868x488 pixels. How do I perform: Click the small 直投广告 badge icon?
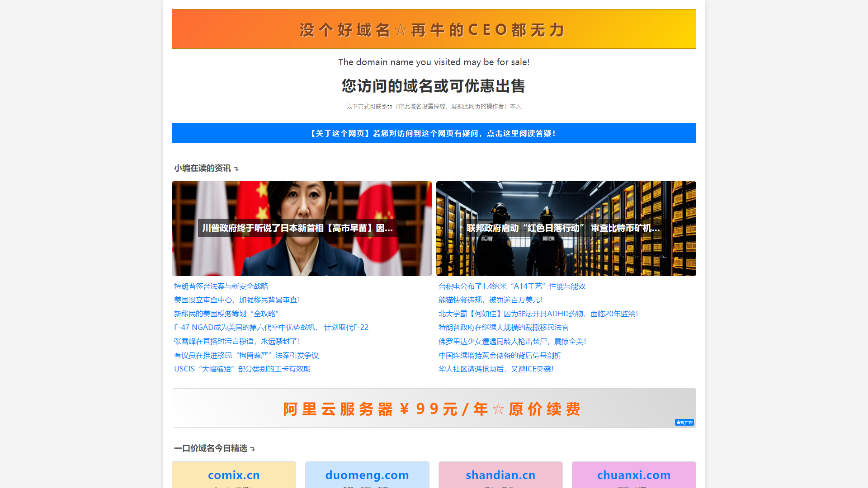(684, 422)
